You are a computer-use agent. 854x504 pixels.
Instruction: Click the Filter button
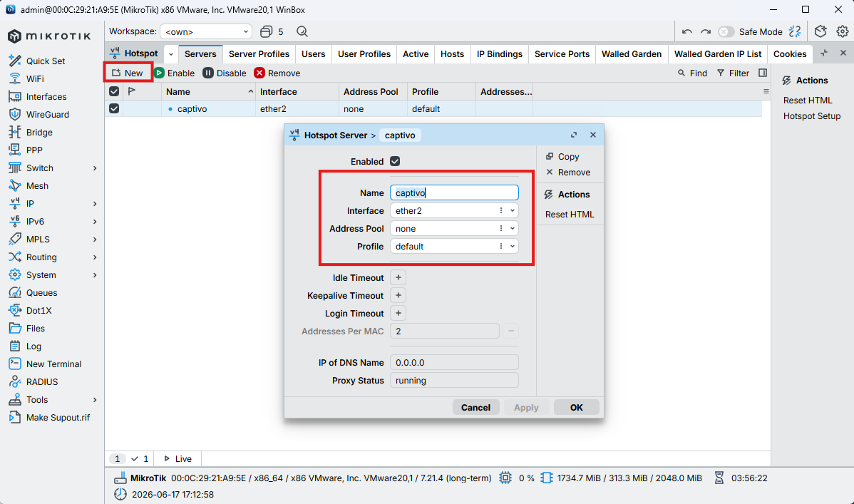point(733,73)
